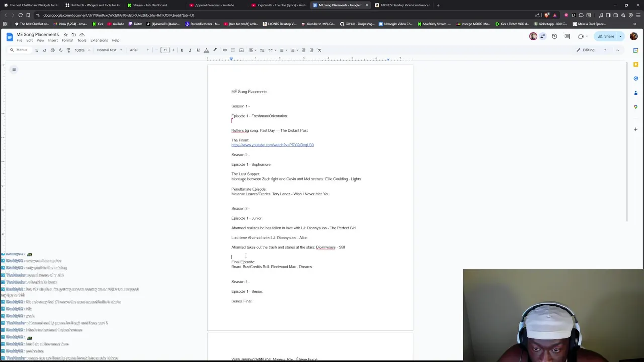Open the YouTube link under The Prom
This screenshot has width=644, height=362.
[273, 145]
